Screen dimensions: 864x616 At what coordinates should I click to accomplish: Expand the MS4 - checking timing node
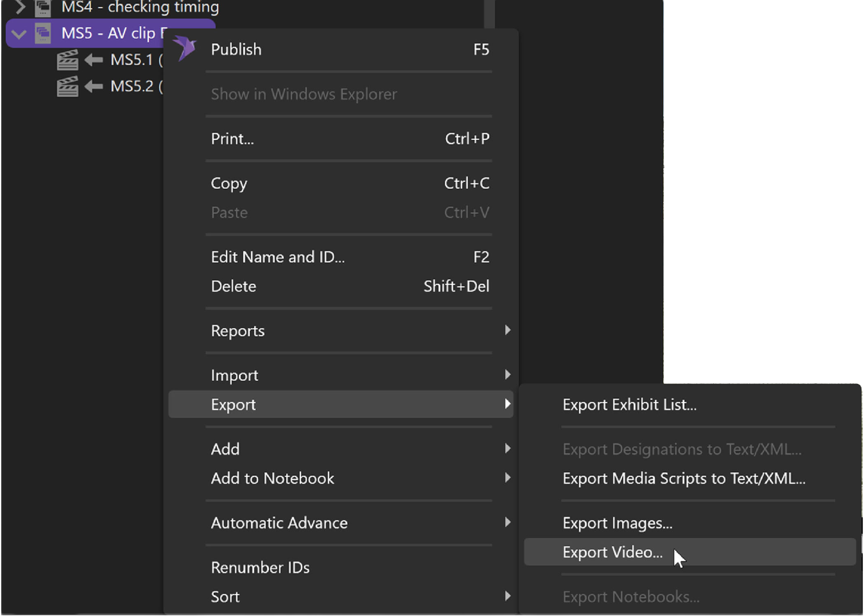coord(20,7)
